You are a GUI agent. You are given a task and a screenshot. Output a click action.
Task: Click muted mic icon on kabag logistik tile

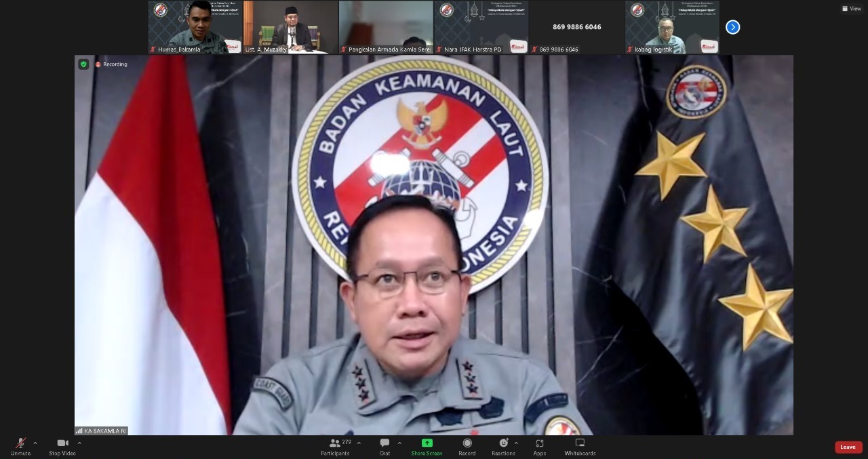pyautogui.click(x=630, y=49)
